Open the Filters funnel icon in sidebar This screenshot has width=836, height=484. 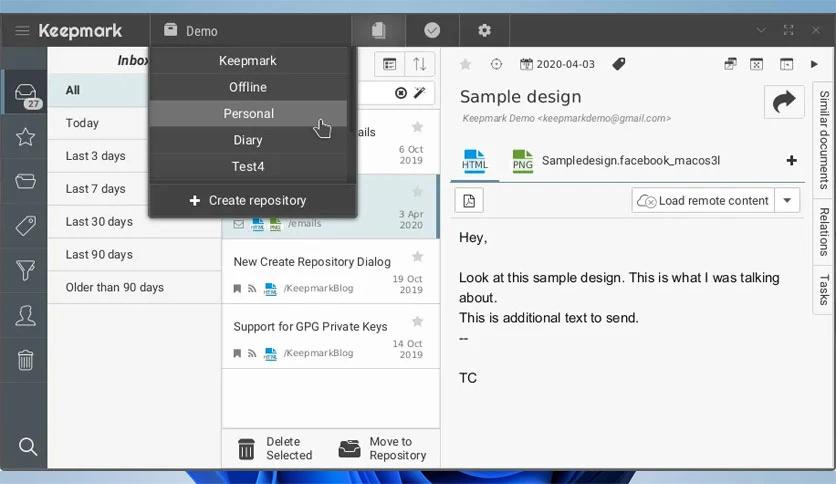click(x=25, y=270)
